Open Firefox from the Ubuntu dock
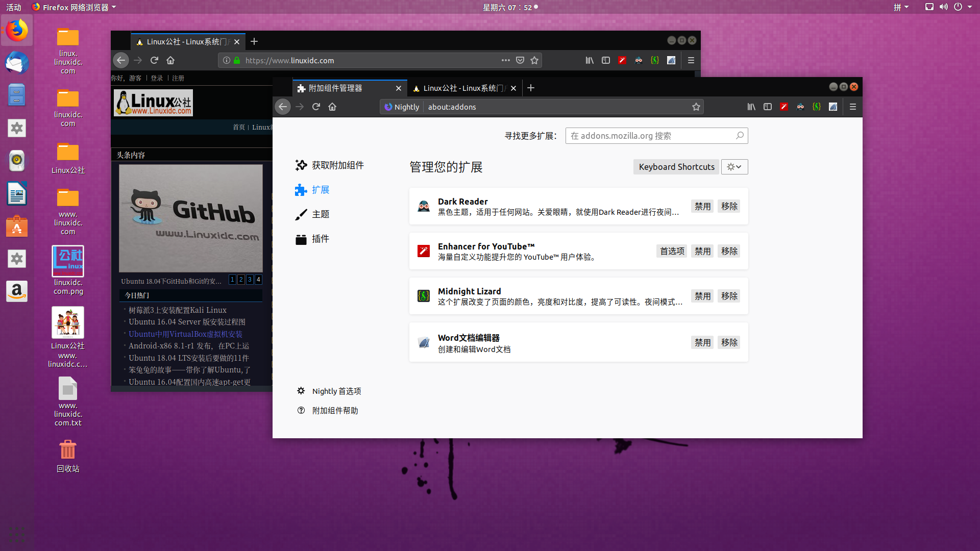 17,31
